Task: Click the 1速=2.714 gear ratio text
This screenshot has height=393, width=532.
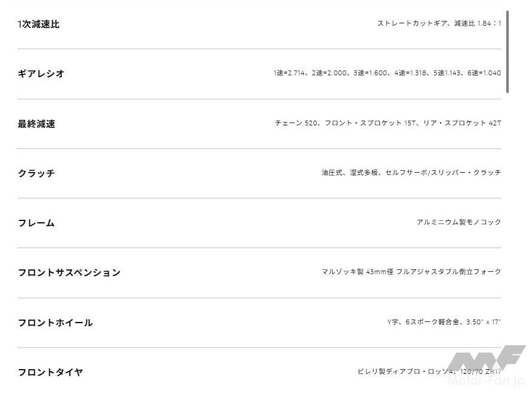Action: 289,73
